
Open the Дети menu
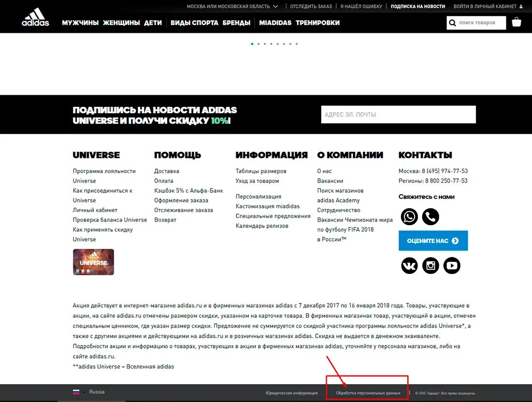[153, 23]
